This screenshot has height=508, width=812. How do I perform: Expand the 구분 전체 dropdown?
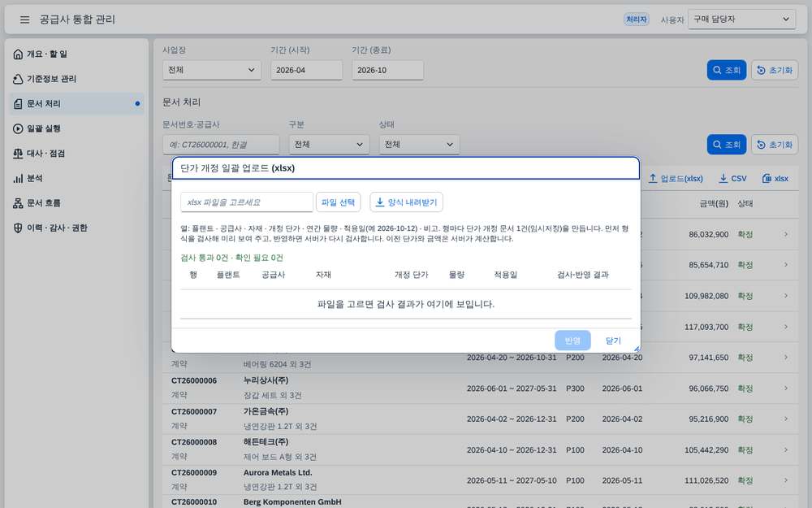329,145
